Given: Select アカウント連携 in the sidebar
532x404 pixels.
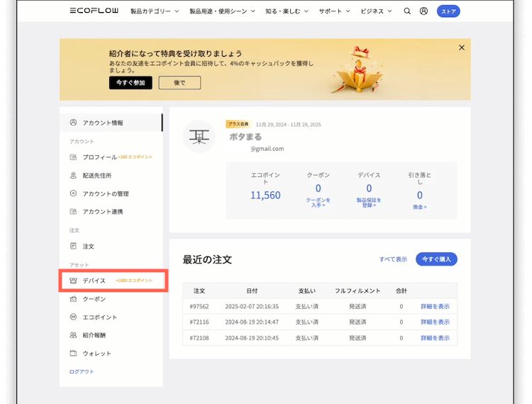Looking at the screenshot, I should coord(111,211).
